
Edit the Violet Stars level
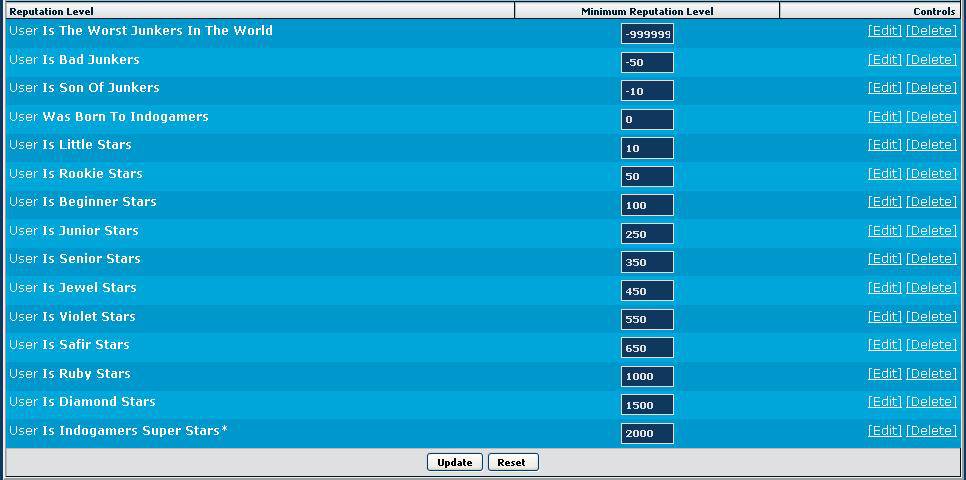[885, 317]
